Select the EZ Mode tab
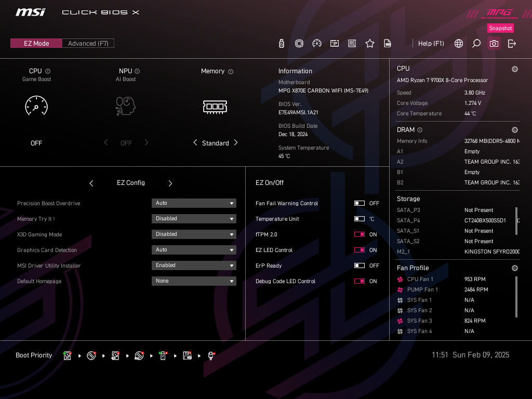Screen dimensions: 532x399 [36, 44]
